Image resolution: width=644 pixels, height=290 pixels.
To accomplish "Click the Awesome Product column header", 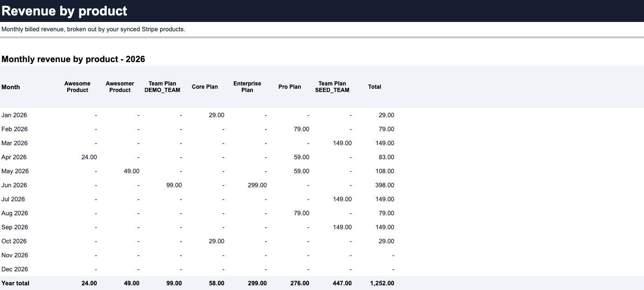I will click(77, 87).
